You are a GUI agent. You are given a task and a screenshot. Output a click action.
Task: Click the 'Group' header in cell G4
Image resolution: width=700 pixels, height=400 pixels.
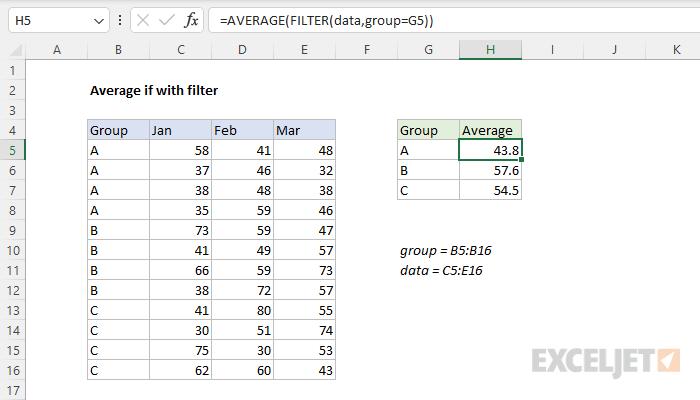pyautogui.click(x=429, y=130)
